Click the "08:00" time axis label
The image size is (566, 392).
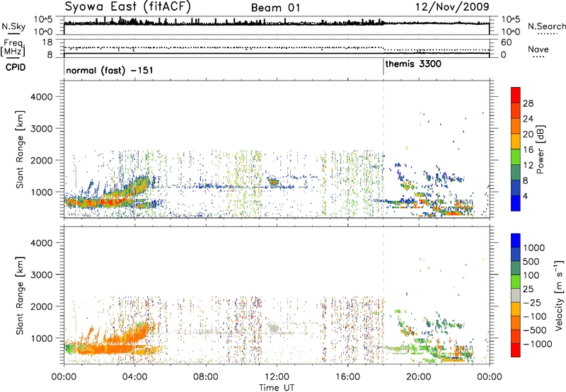pos(206,377)
